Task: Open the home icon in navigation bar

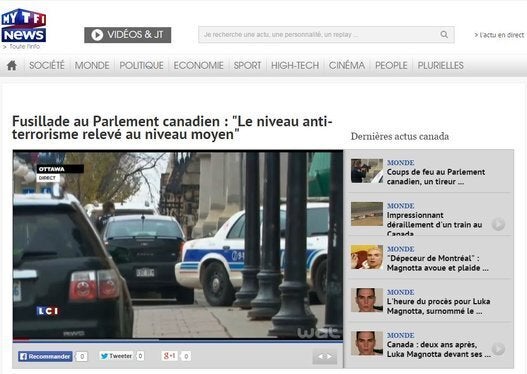Action: (x=12, y=65)
